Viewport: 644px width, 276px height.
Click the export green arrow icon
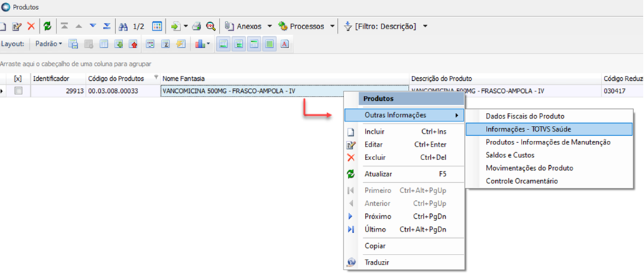point(176,26)
